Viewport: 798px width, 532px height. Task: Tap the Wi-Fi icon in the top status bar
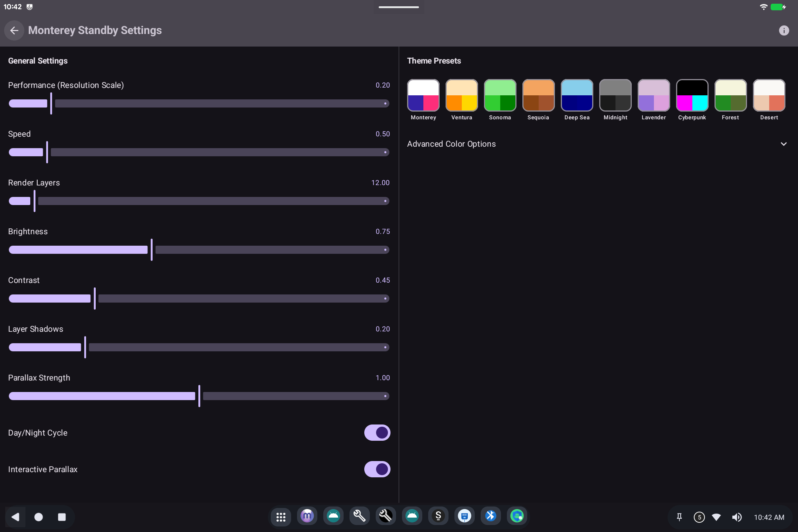point(763,7)
